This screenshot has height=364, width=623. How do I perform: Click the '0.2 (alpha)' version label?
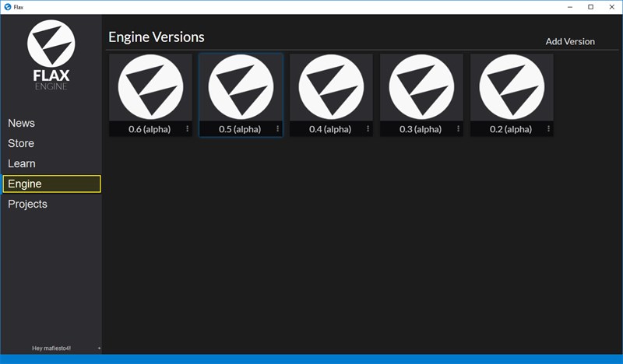[511, 129]
